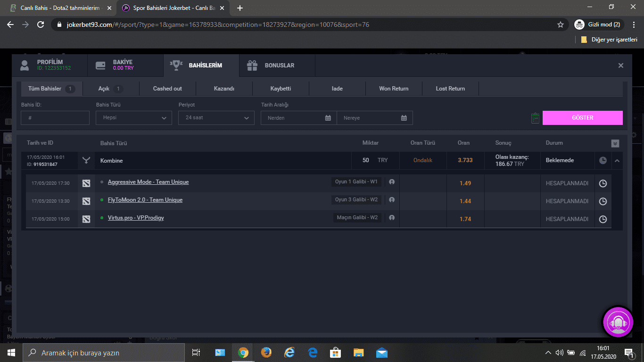Open the Bakiye balance tab
The width and height of the screenshot is (644, 362).
125,66
